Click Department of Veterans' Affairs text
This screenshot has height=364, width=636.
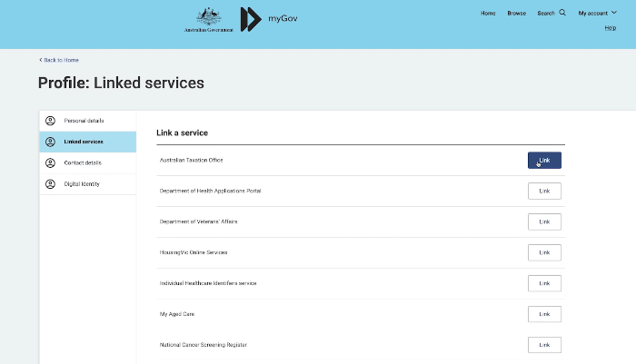point(198,221)
